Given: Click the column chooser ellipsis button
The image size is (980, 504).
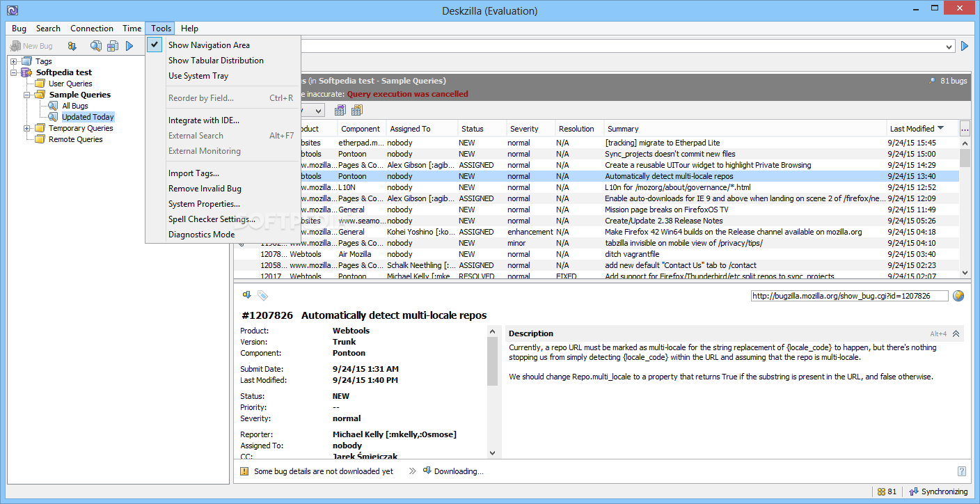Looking at the screenshot, I should (965, 129).
